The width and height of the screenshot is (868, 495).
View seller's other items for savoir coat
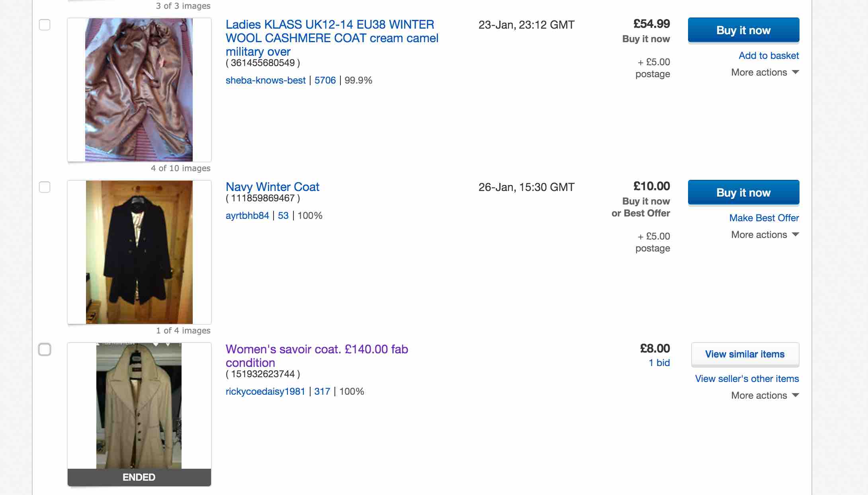(x=747, y=379)
